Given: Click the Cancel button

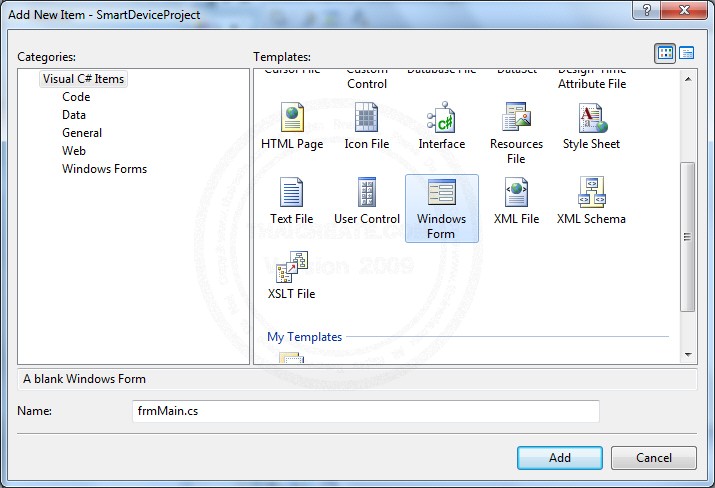Looking at the screenshot, I should [653, 457].
